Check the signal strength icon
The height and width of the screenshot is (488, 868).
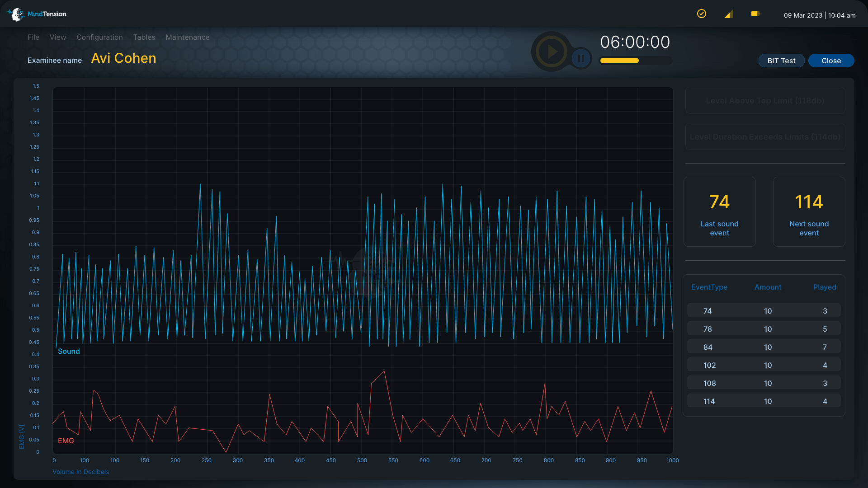729,14
